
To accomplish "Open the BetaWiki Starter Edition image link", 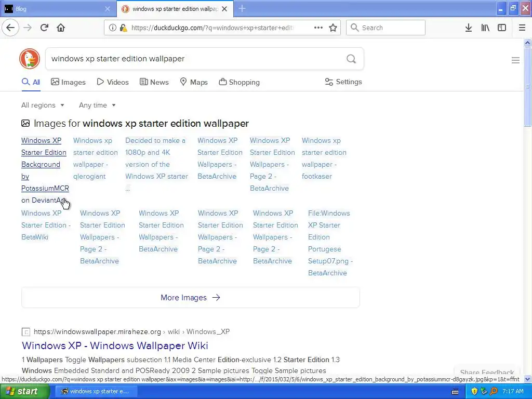I will (46, 225).
